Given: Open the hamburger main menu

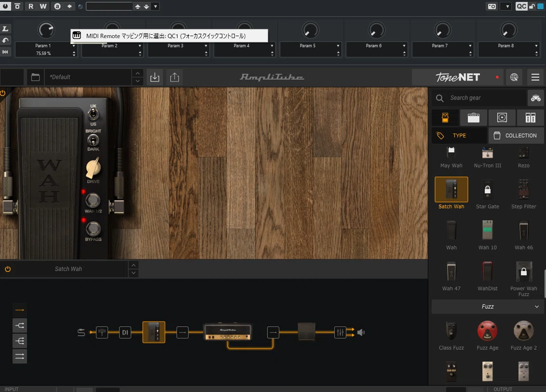Looking at the screenshot, I should [x=535, y=77].
